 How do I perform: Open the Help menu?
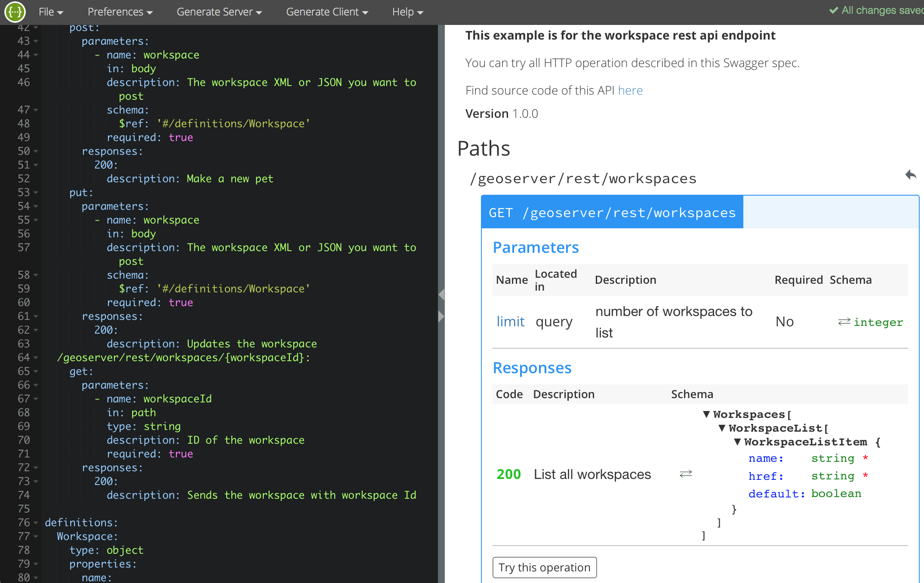(407, 12)
